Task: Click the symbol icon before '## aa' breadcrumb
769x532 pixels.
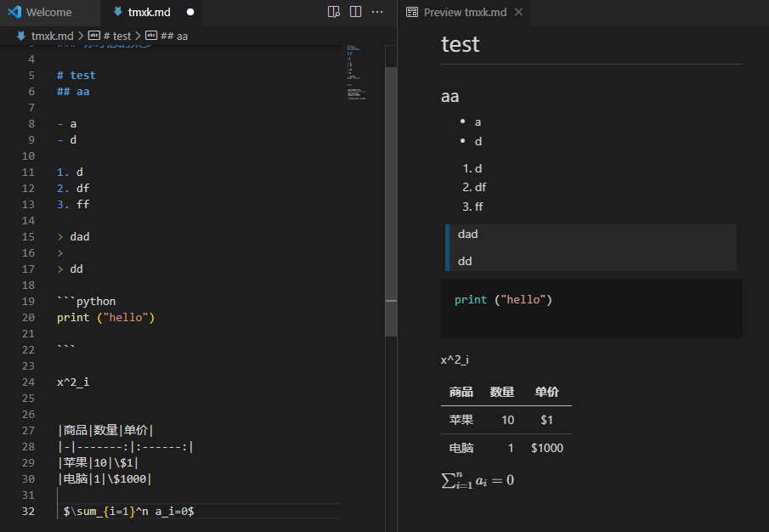Action: coord(151,36)
